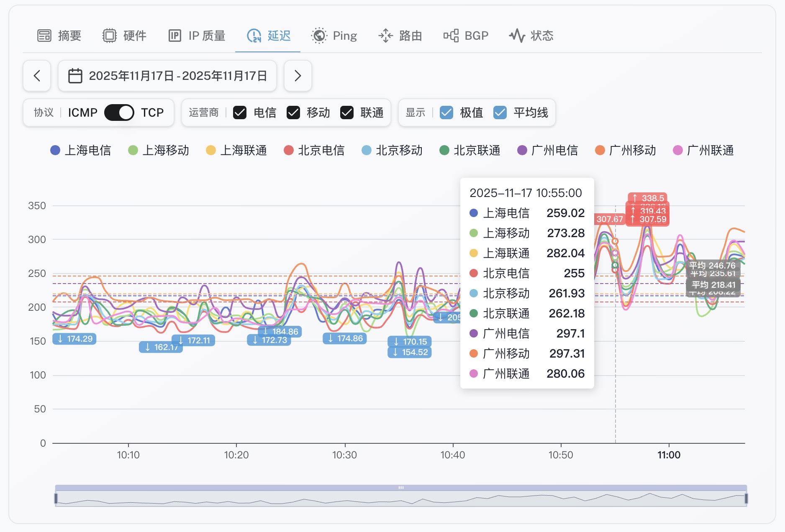The image size is (785, 532).
Task: Uncheck the 移动 carrier checkbox
Action: pos(293,113)
